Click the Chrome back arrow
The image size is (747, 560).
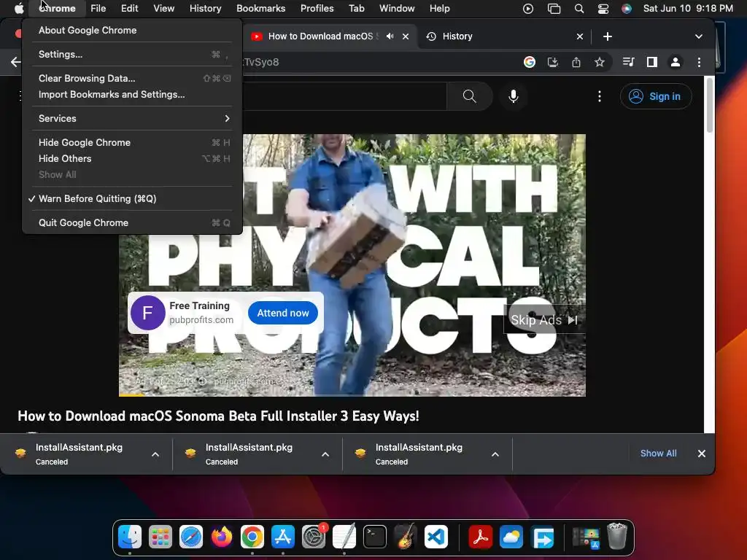tap(16, 62)
